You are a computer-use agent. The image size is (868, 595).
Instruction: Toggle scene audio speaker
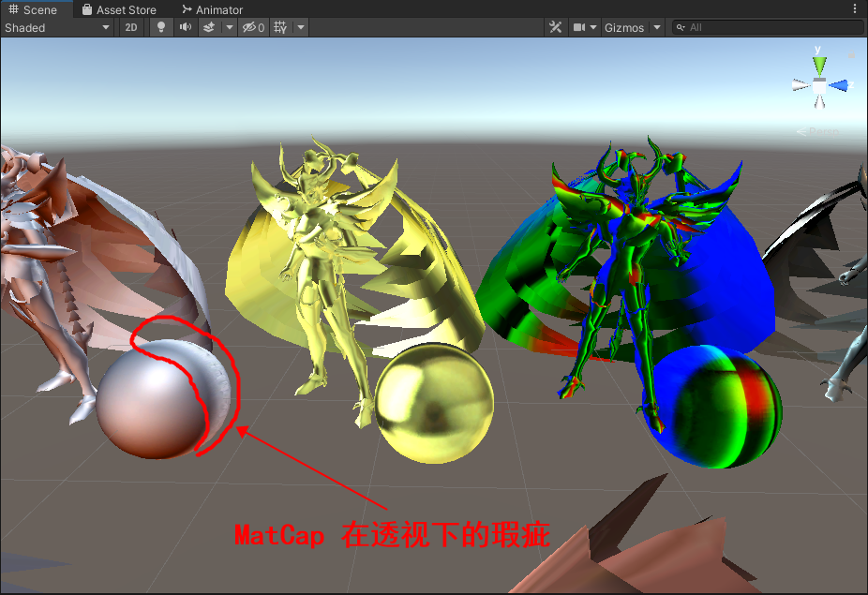pos(186,27)
